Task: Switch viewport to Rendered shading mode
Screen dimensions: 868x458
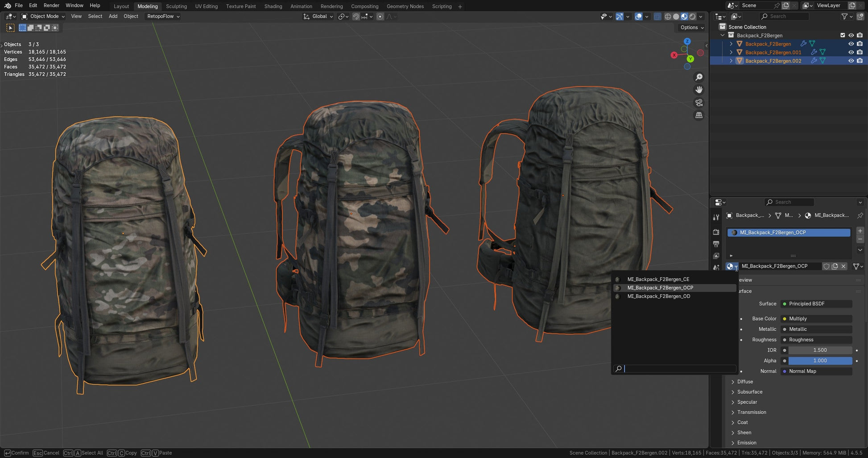Action: click(x=692, y=17)
